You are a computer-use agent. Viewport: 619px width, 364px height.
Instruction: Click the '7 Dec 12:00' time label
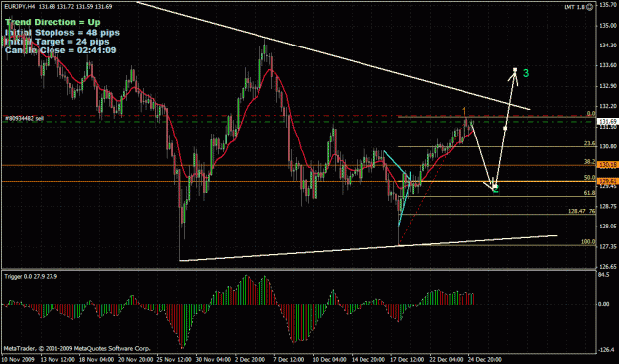[289, 360]
